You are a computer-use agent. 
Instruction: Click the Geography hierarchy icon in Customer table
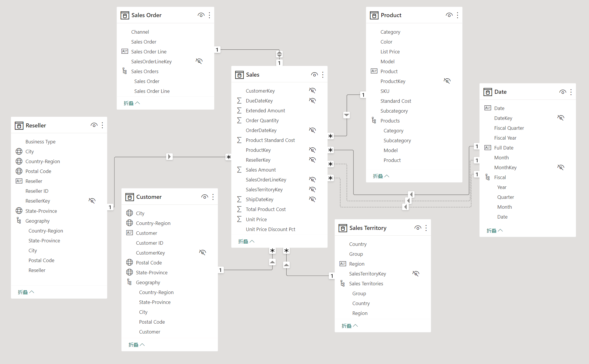click(x=130, y=282)
